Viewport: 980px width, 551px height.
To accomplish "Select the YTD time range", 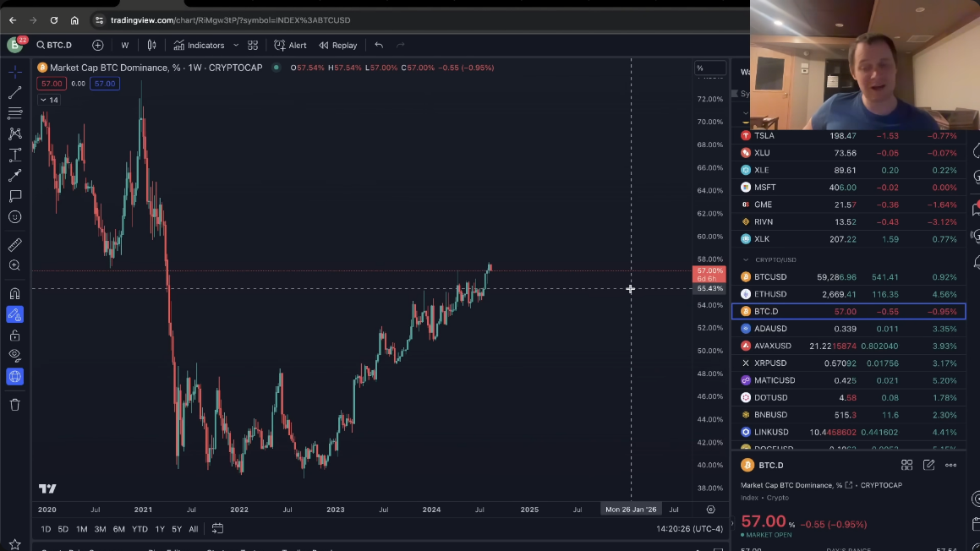I will click(140, 529).
